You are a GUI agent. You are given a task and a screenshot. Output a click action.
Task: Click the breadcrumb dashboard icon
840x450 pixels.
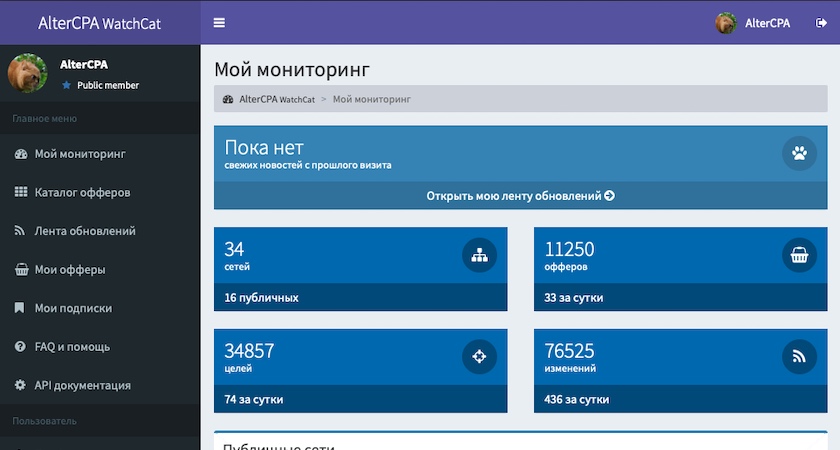pyautogui.click(x=228, y=99)
